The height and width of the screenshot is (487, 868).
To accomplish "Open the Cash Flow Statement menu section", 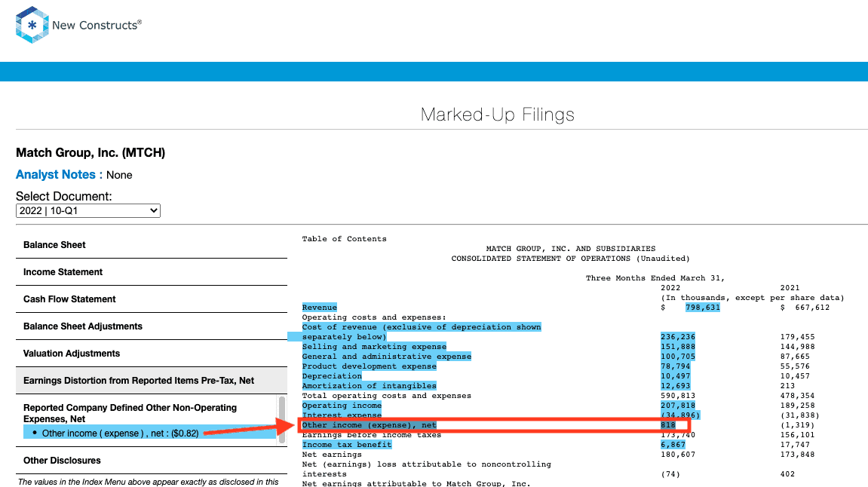I will (151, 299).
